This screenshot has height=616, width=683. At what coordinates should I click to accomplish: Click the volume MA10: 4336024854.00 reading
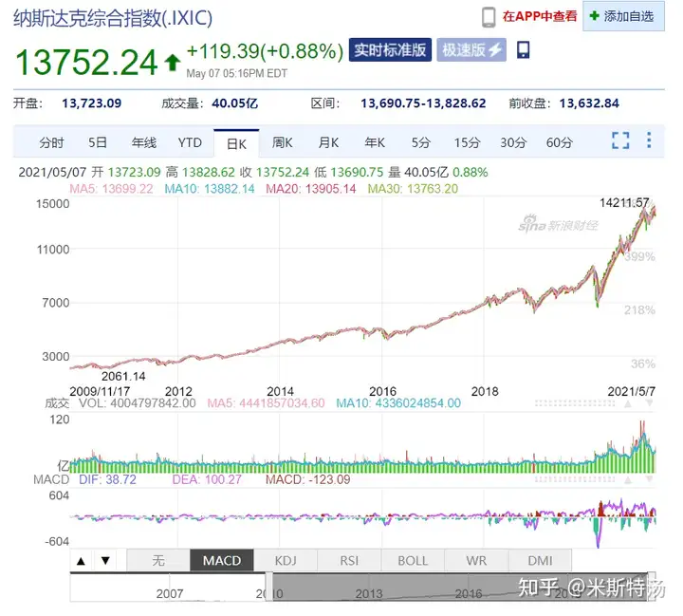[398, 402]
